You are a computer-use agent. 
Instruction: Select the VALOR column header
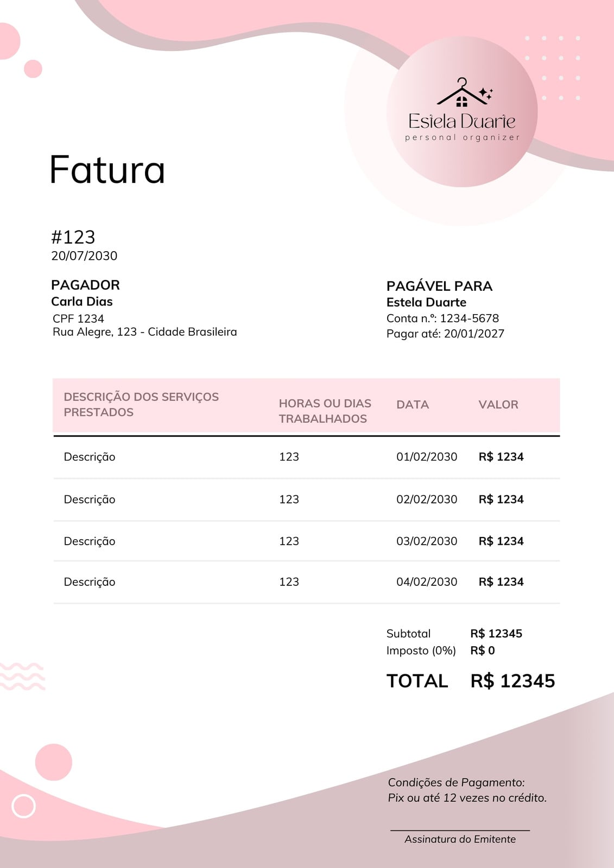point(498,404)
